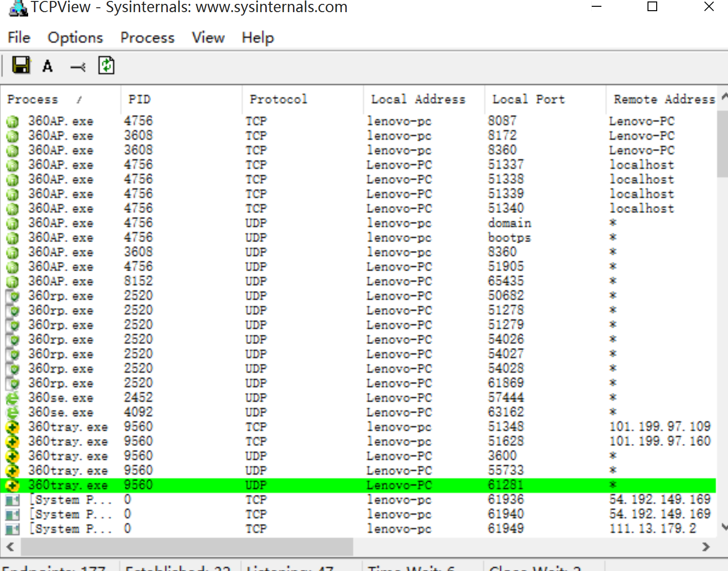Sort by the Local Address column header

pyautogui.click(x=424, y=99)
